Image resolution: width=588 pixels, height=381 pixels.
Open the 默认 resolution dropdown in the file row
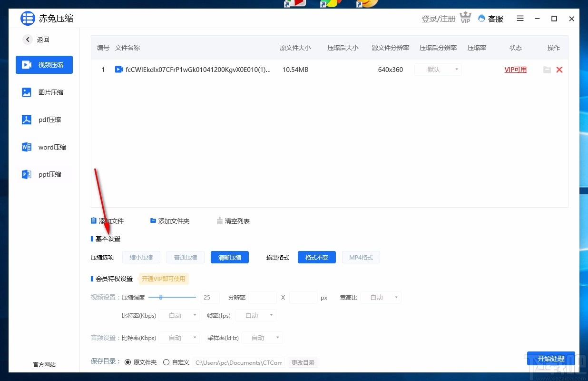(x=438, y=70)
